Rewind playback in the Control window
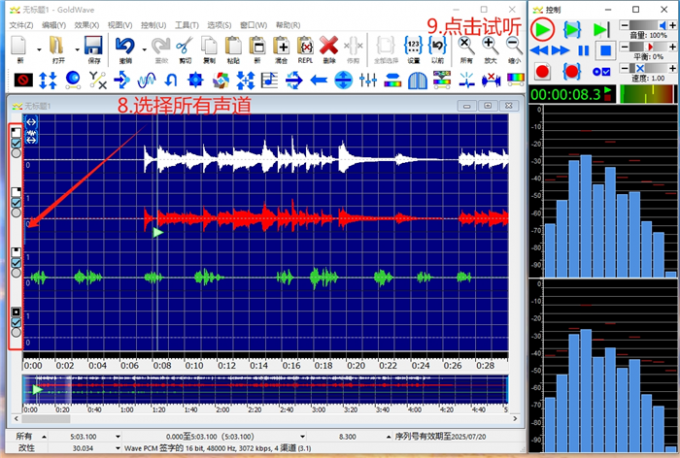 coord(539,51)
